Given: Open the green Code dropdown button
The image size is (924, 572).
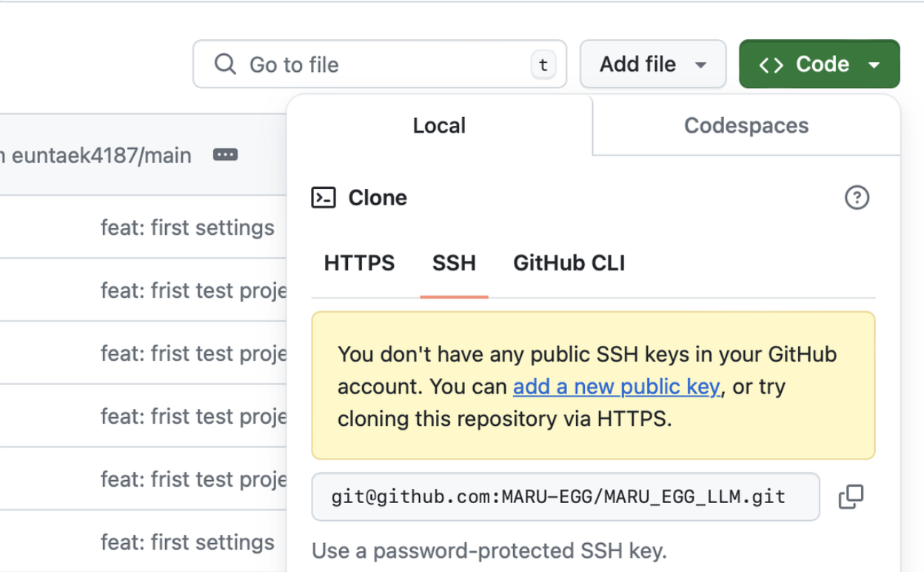Looking at the screenshot, I should pyautogui.click(x=819, y=64).
